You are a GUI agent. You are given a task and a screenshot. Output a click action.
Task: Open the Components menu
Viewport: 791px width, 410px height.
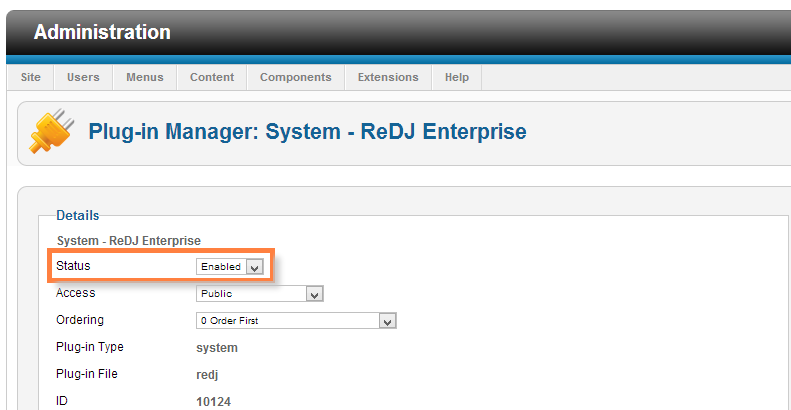[296, 77]
